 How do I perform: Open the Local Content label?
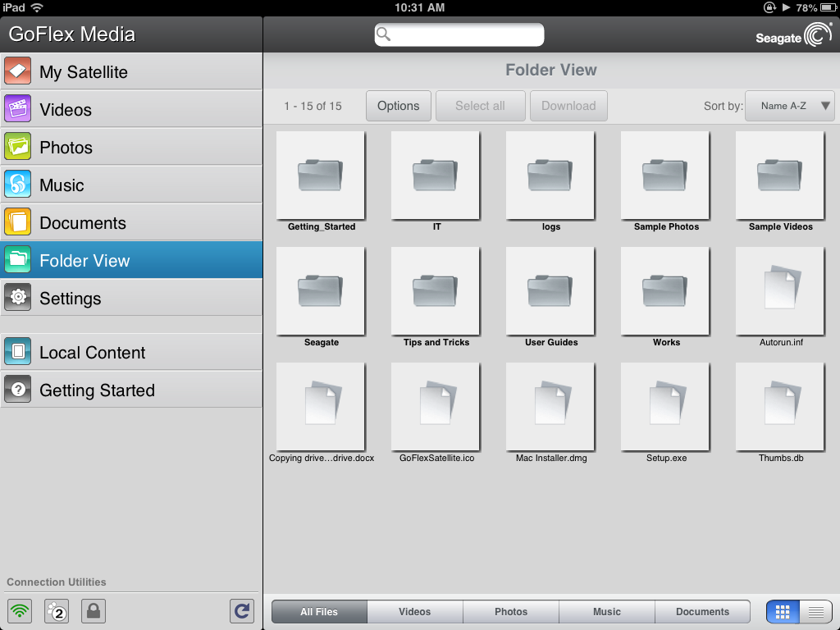click(92, 353)
